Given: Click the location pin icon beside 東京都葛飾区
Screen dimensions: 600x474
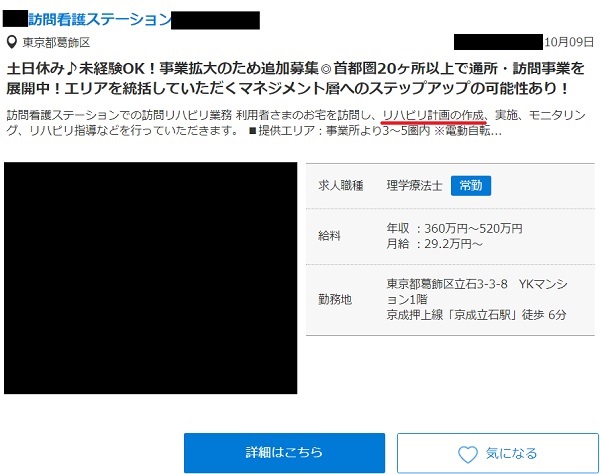Looking at the screenshot, I should click(x=12, y=43).
